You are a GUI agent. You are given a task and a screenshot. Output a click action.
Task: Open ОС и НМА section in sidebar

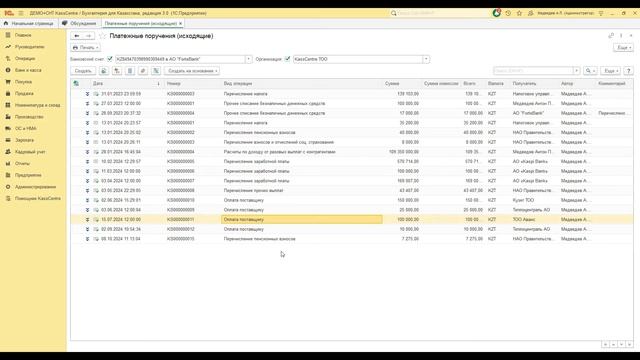[25, 128]
